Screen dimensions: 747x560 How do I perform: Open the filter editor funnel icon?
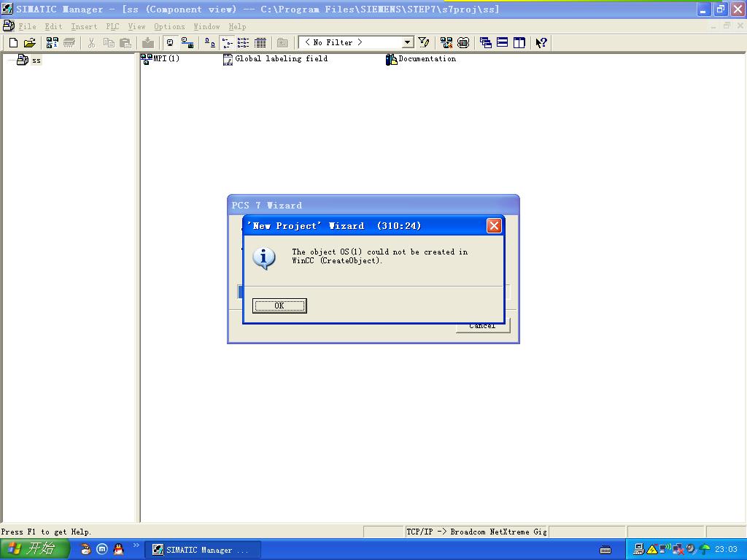point(424,43)
